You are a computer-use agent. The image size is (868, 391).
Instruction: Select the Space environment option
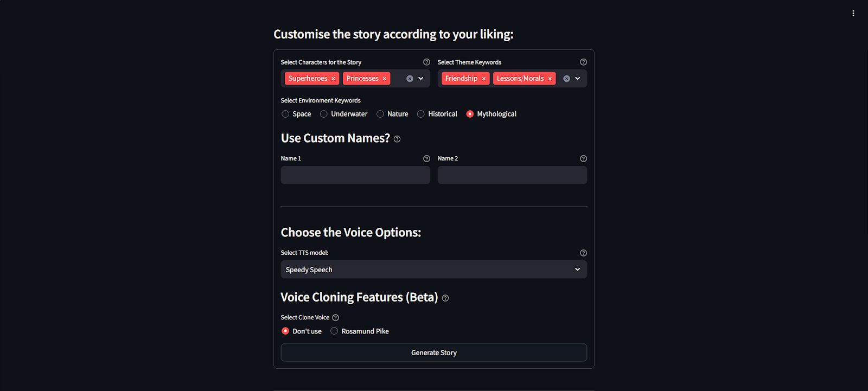285,114
